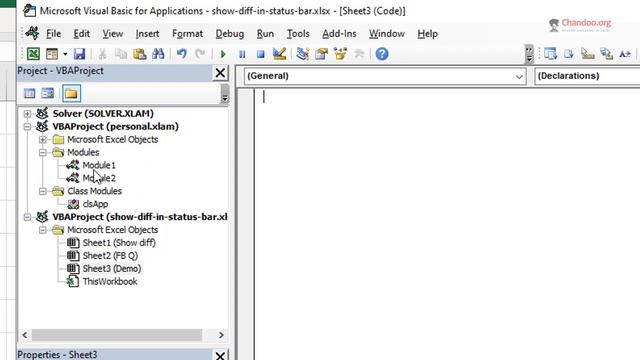Open the Tools menu
The width and height of the screenshot is (640, 360).
coord(298,34)
